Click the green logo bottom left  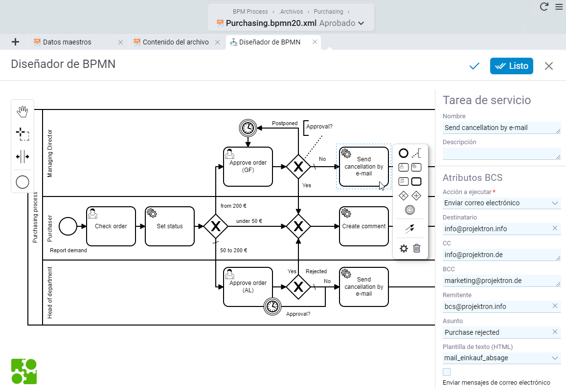coord(24,371)
